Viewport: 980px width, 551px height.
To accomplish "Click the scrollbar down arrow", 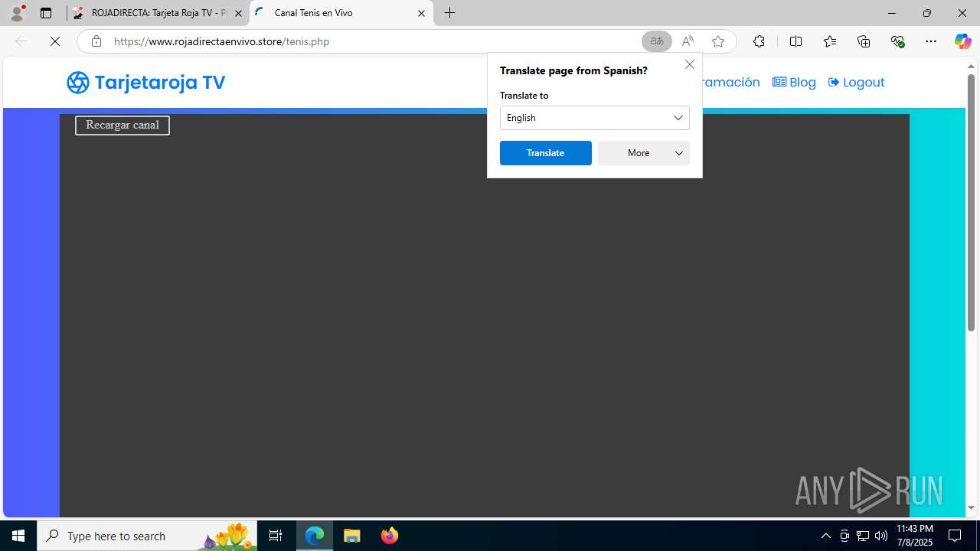I will tap(971, 508).
